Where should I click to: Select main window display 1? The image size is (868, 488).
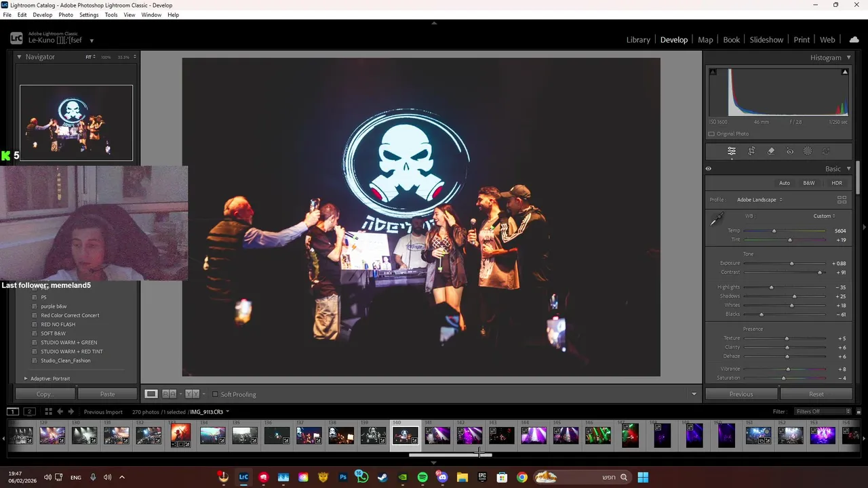pos(12,411)
